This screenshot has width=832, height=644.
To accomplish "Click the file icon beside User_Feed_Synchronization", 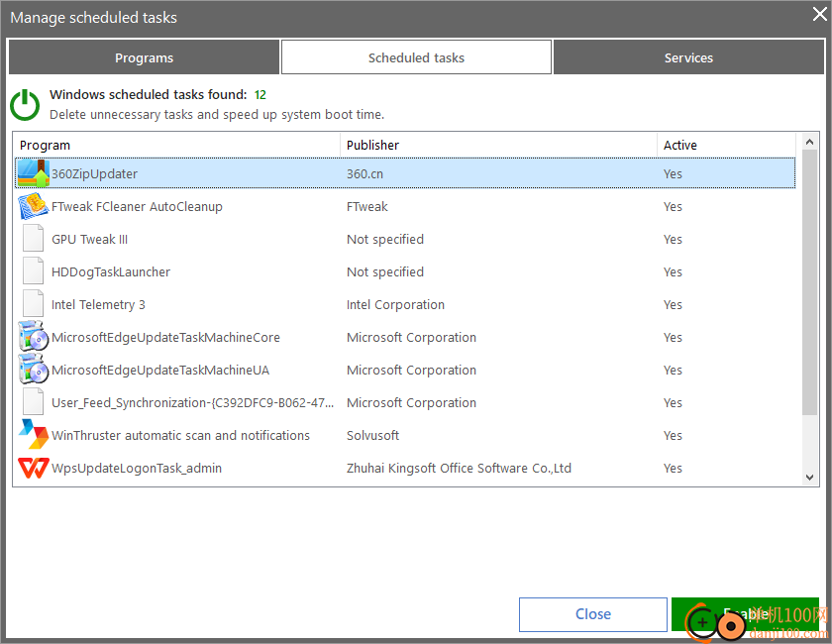I will (x=34, y=401).
